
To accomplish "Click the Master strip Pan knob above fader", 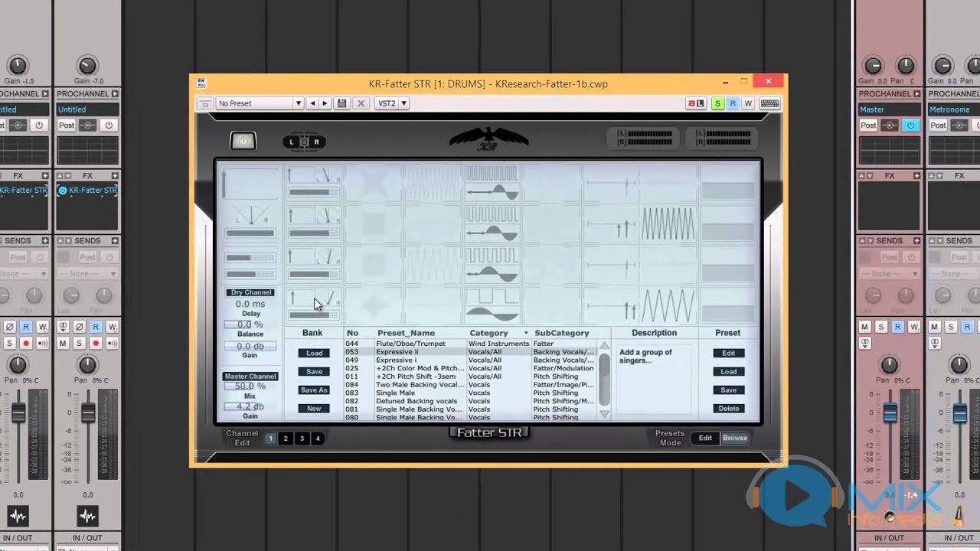I will pyautogui.click(x=889, y=364).
